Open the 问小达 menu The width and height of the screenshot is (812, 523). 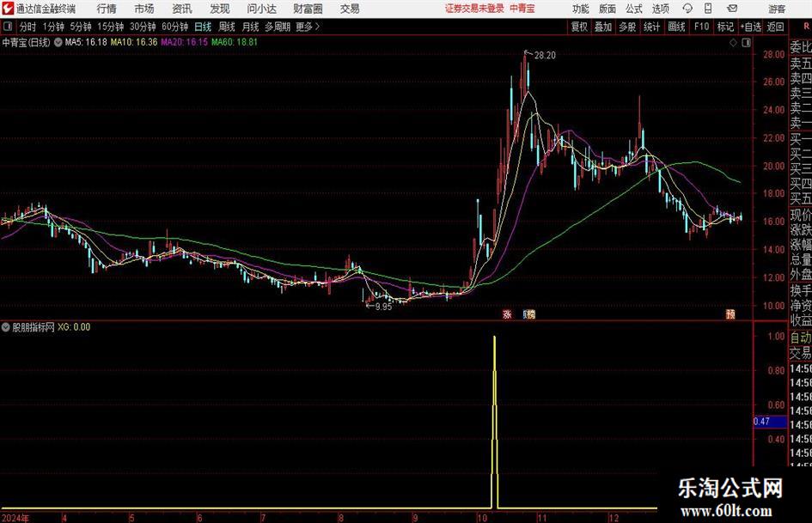(x=261, y=9)
